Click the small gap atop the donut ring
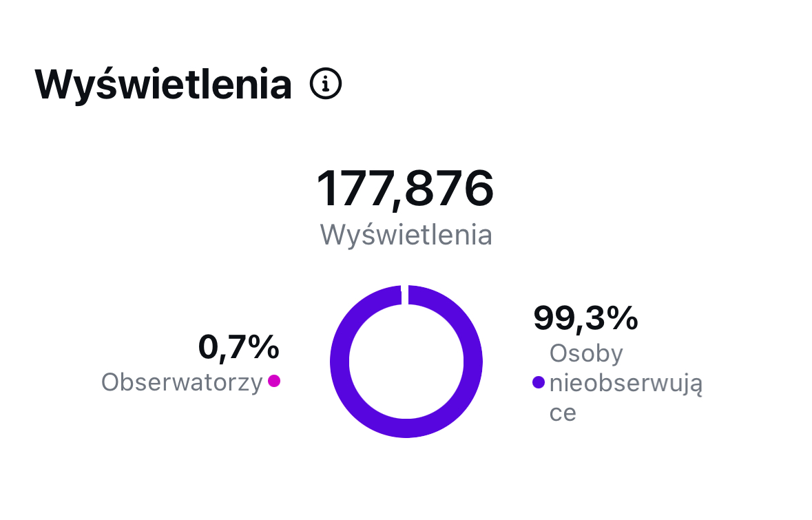 pyautogui.click(x=405, y=294)
